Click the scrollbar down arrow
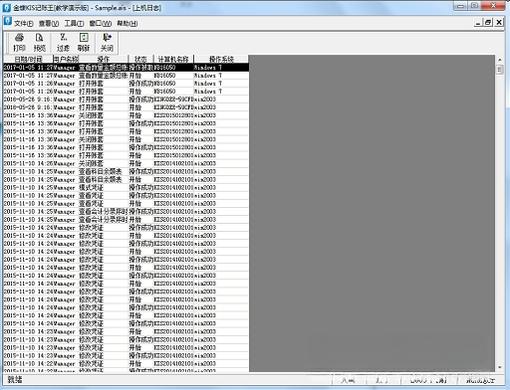Screen dimensions: 510x390 [500, 367]
